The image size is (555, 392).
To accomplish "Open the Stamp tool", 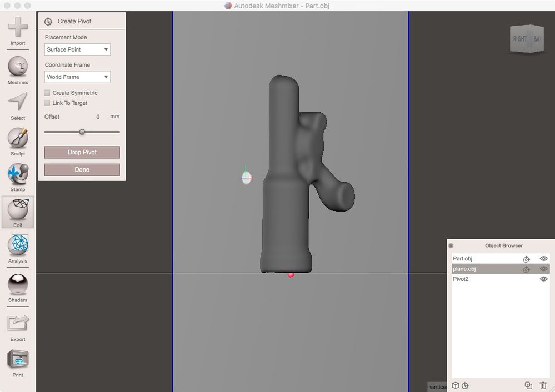I will 18,178.
